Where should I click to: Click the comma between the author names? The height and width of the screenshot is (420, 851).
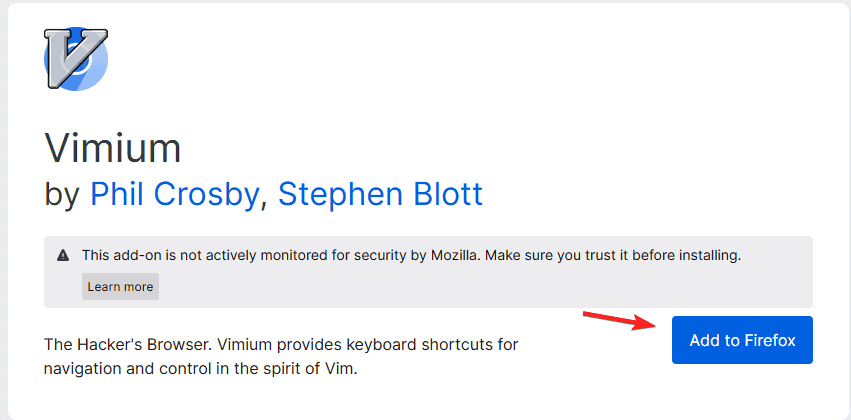[263, 205]
